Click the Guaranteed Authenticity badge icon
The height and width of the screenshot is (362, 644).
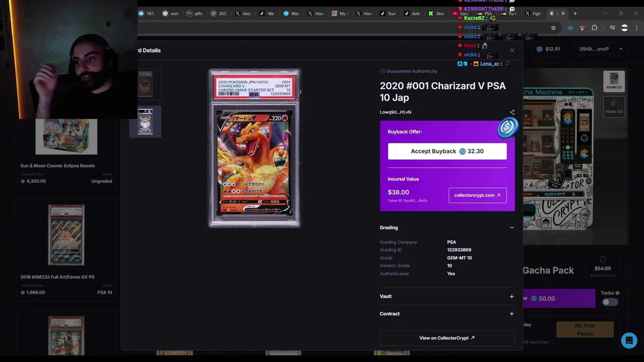[382, 71]
